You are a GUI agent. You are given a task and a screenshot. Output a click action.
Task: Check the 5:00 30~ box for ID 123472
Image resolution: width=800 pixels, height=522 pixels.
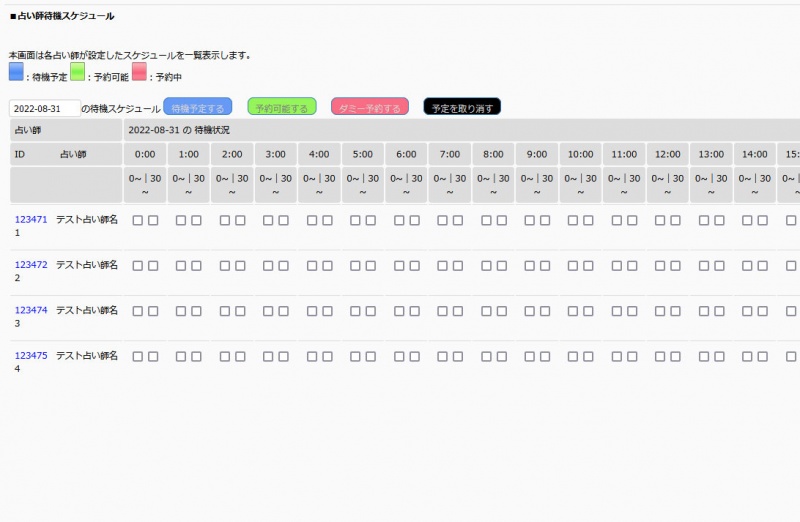[x=371, y=265]
